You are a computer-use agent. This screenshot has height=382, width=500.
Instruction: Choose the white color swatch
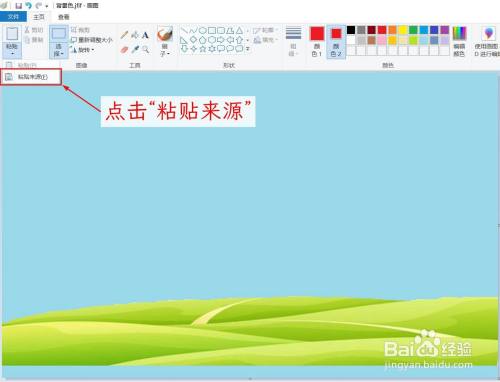[x=351, y=40]
